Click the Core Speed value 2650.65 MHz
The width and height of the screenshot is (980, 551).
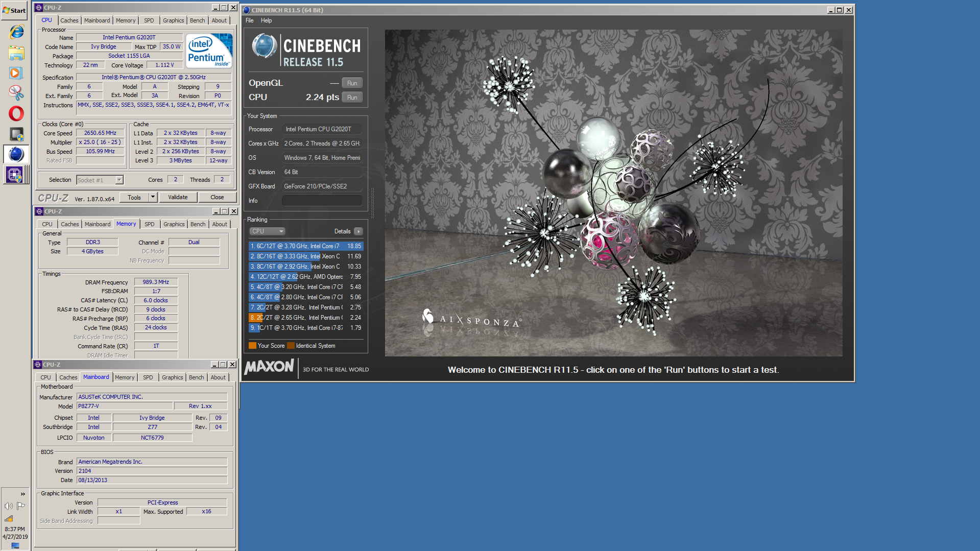tap(100, 133)
